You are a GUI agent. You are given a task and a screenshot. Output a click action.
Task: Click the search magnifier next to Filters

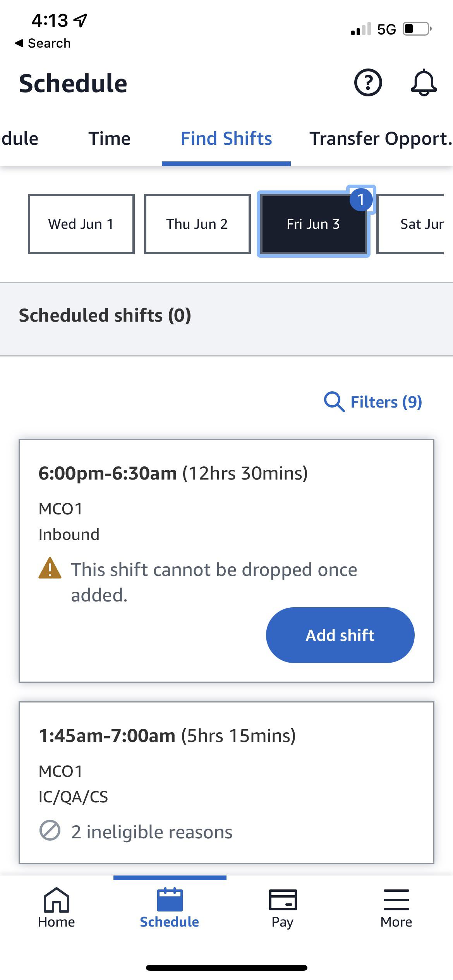click(x=335, y=403)
